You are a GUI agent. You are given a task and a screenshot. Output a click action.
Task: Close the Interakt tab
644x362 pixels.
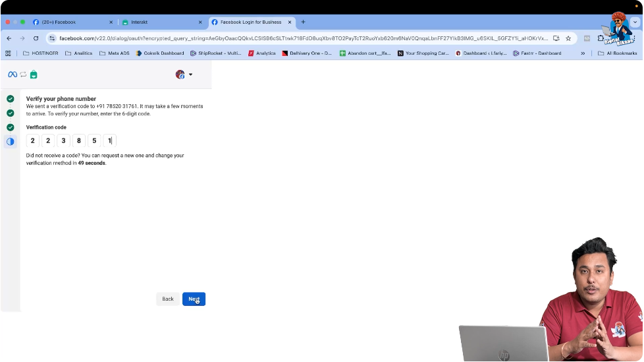(x=200, y=22)
